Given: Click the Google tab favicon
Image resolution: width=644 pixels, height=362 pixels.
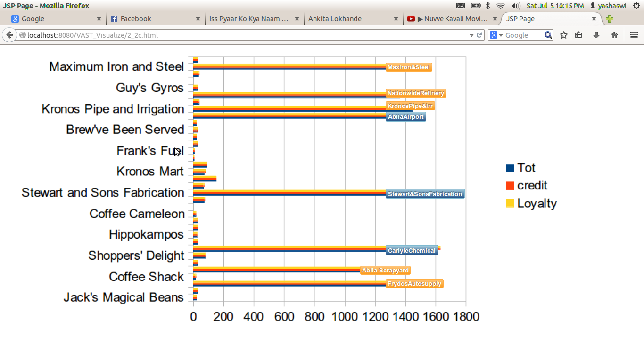Looking at the screenshot, I should pyautogui.click(x=15, y=19).
